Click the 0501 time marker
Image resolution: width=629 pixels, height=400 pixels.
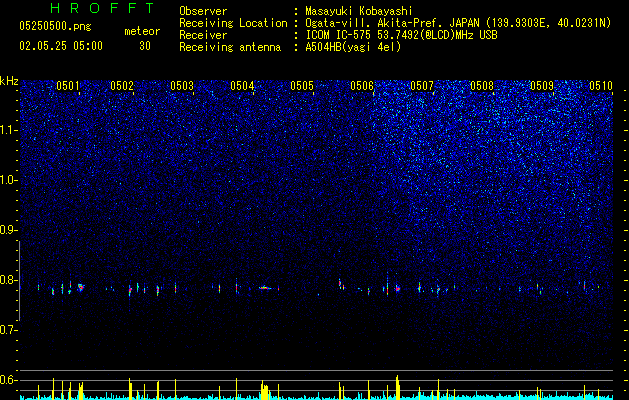(x=68, y=86)
